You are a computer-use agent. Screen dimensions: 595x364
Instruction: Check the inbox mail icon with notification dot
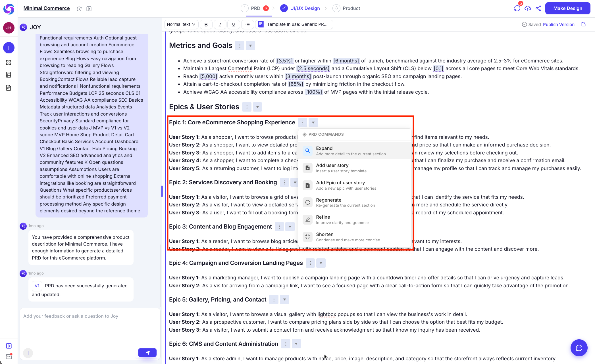[9, 356]
